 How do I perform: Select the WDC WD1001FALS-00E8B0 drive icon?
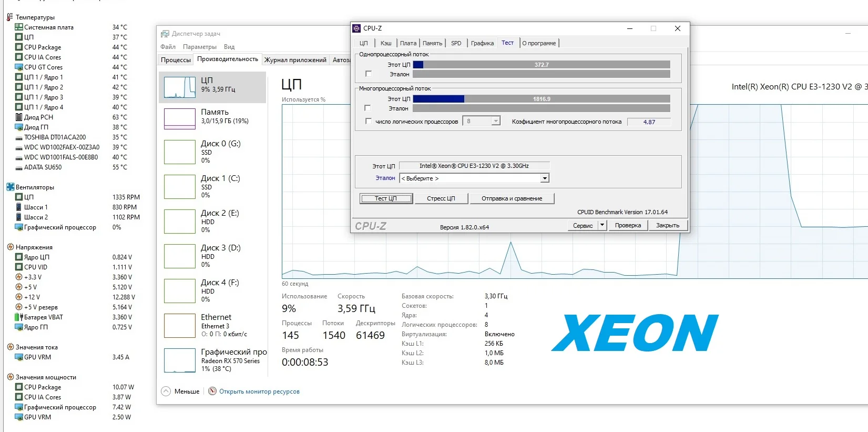point(19,157)
